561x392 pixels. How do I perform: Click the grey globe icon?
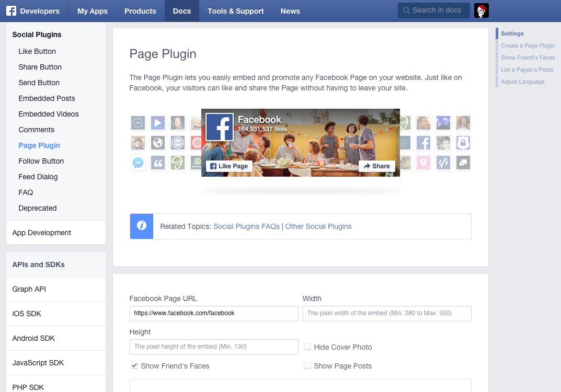tap(158, 143)
